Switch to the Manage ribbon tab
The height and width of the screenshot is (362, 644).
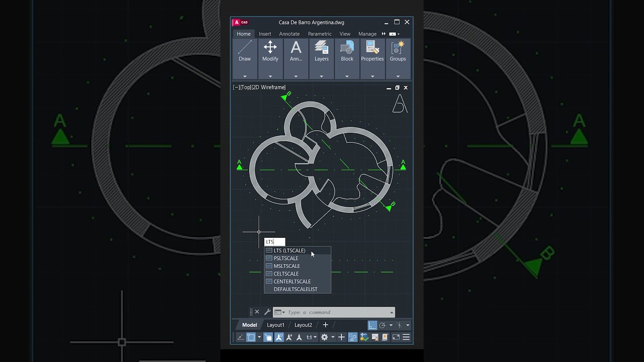(x=367, y=34)
